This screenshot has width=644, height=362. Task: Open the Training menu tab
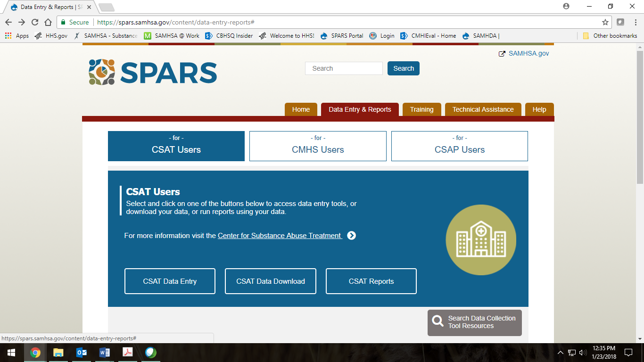[x=421, y=109]
